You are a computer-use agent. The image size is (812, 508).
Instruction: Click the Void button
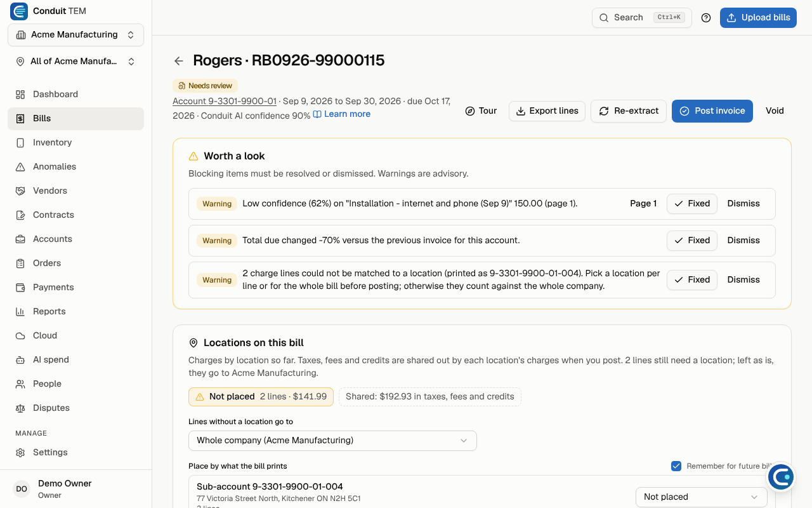tap(775, 110)
